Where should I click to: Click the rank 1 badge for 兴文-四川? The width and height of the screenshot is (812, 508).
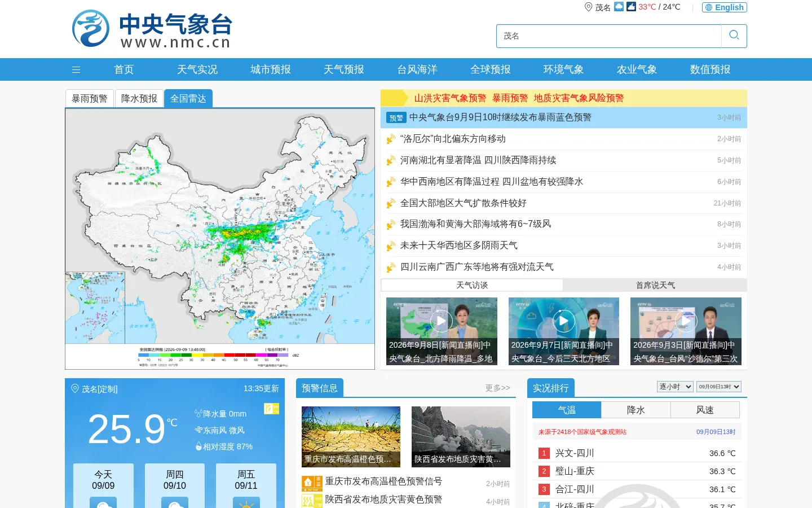pos(544,453)
